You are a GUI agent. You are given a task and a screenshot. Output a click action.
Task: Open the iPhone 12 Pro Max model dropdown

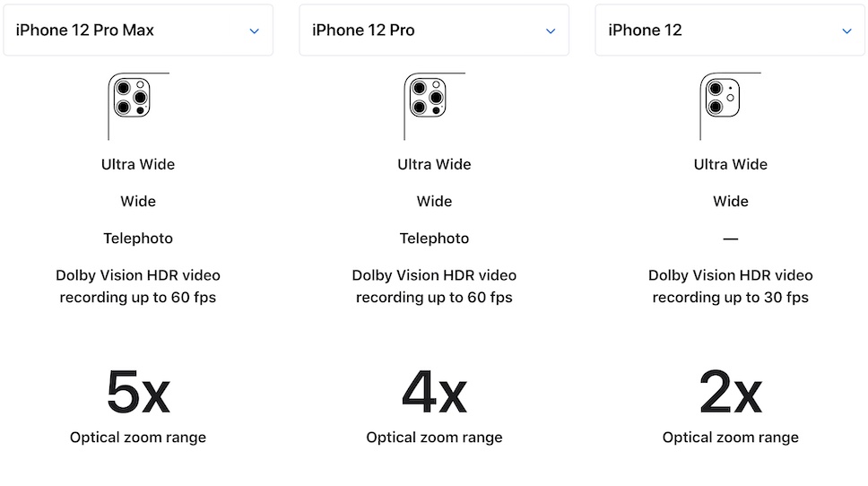tap(137, 30)
